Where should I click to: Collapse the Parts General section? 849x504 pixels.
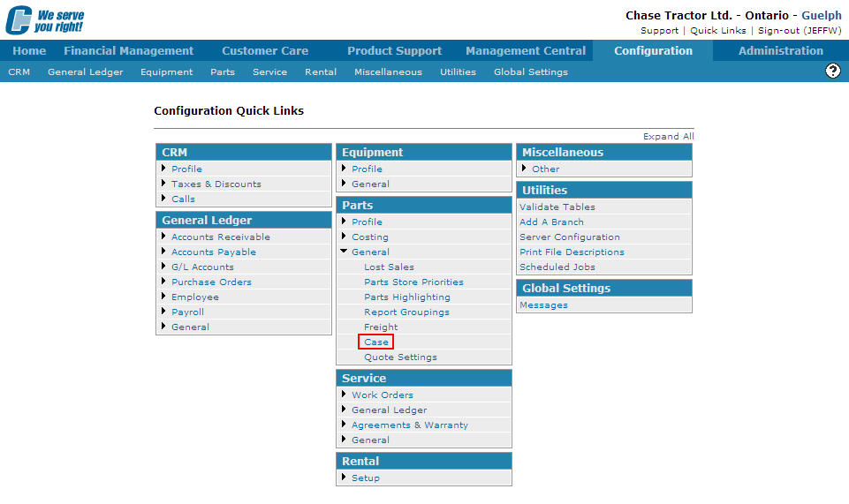click(345, 252)
